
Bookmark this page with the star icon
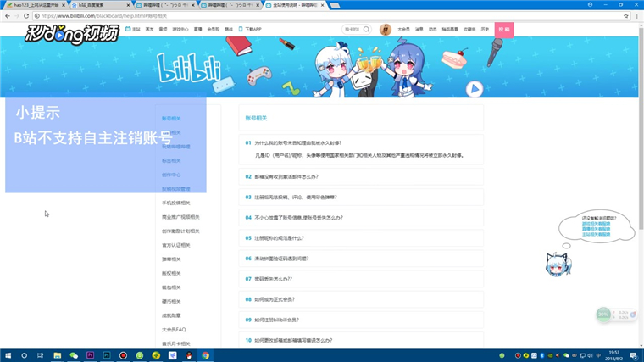(626, 16)
